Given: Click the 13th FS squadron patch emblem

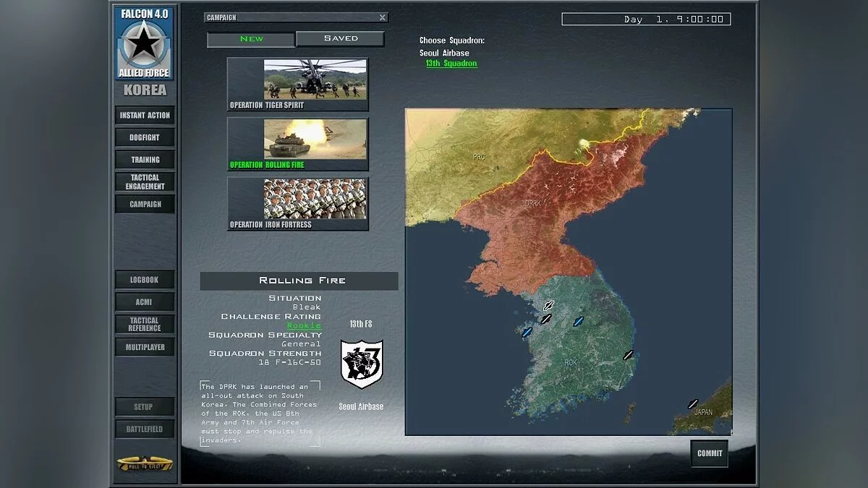Looking at the screenshot, I should point(362,364).
